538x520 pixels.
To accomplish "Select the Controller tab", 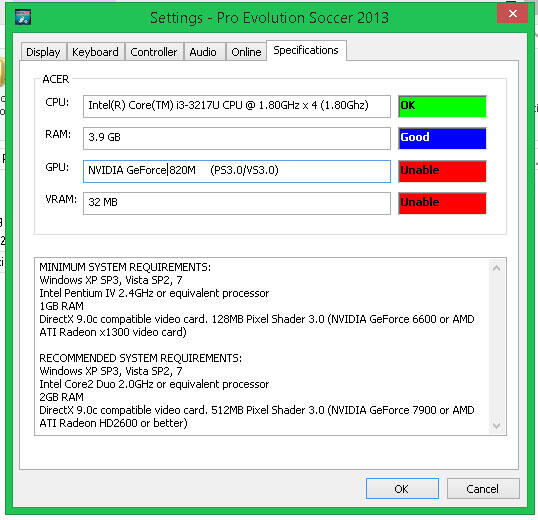I will point(154,52).
